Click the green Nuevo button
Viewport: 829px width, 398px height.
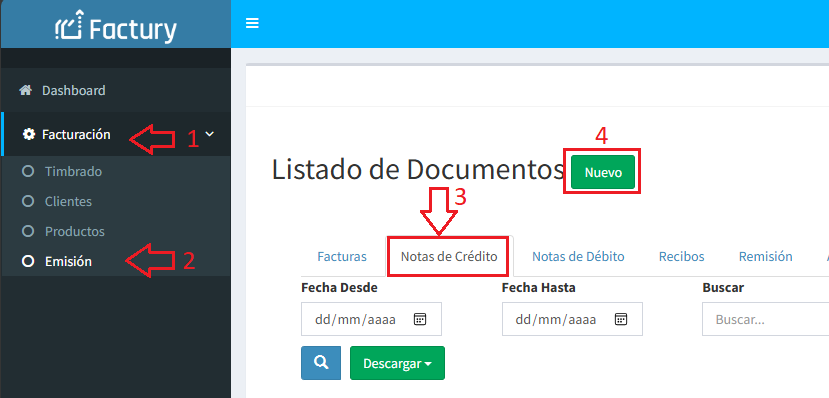(x=603, y=172)
